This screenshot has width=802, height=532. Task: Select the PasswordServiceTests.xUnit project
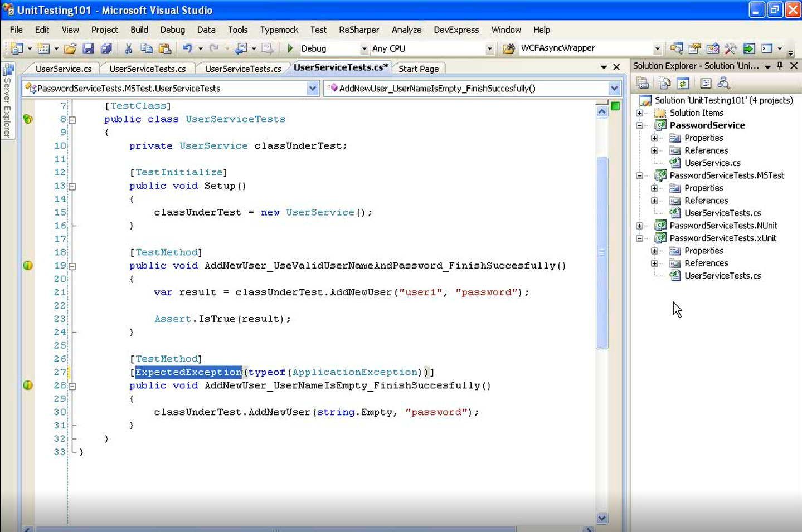[x=723, y=238]
